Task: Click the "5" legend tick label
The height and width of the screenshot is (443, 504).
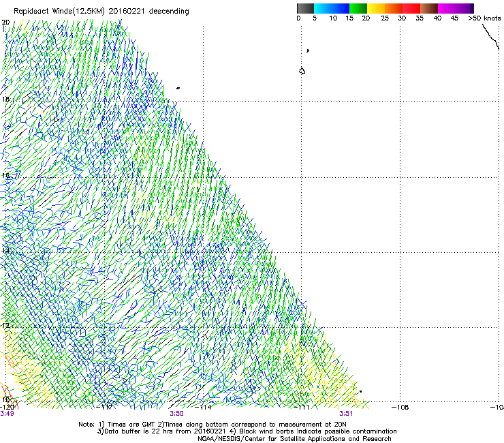Action: click(x=315, y=18)
